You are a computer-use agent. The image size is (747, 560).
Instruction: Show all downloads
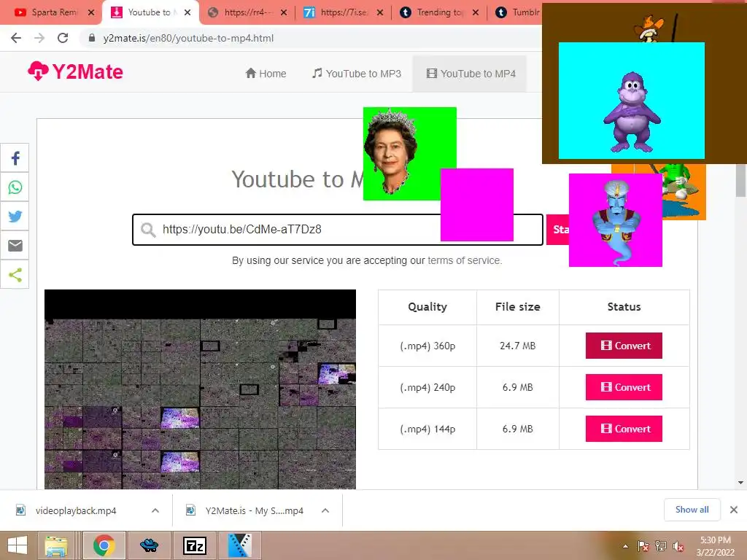(x=692, y=510)
